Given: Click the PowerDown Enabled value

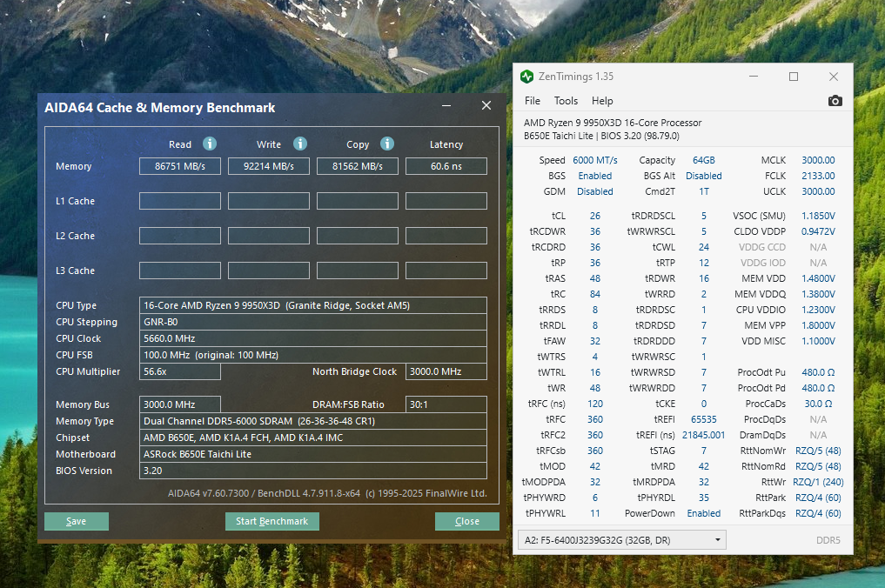Looking at the screenshot, I should coord(704,513).
